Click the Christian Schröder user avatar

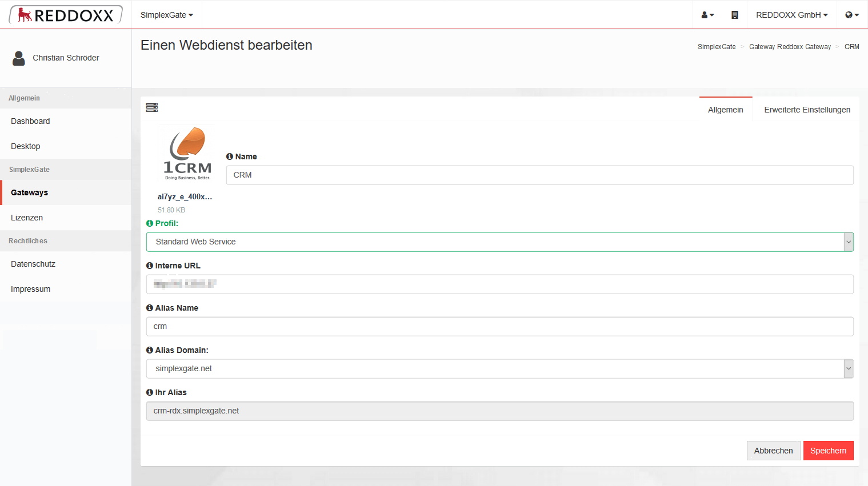click(19, 58)
